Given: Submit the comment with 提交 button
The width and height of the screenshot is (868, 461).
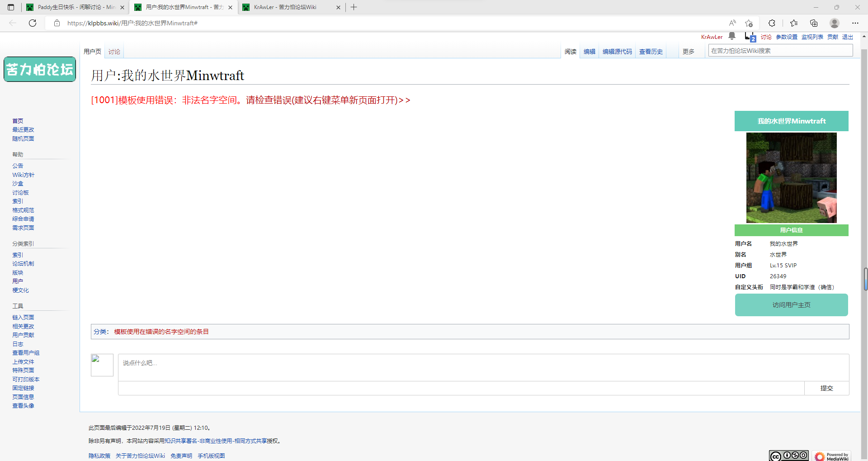Looking at the screenshot, I should point(826,388).
